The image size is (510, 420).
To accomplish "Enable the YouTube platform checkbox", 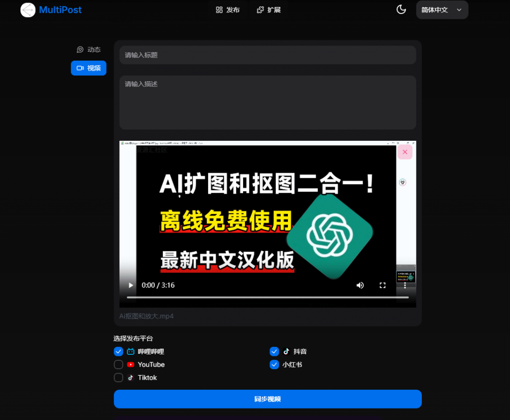I will click(119, 365).
